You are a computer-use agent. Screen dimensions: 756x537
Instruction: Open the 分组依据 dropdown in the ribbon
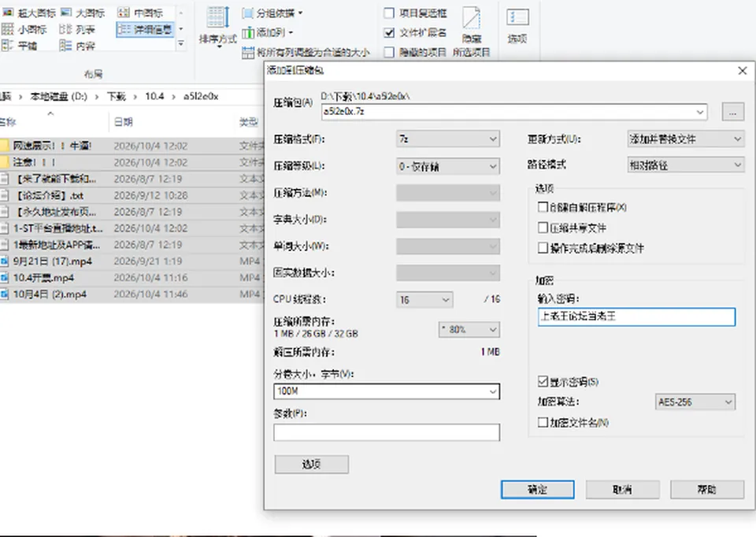[x=272, y=13]
